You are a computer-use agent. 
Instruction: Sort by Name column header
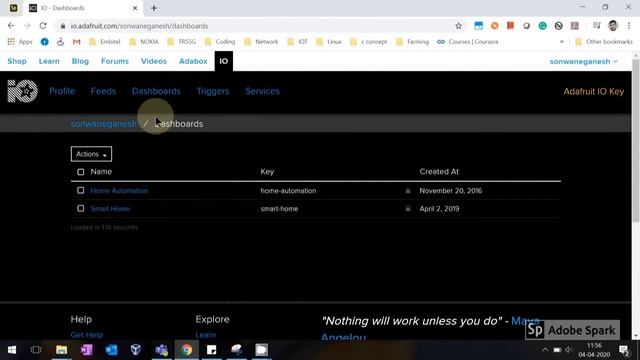(x=101, y=172)
